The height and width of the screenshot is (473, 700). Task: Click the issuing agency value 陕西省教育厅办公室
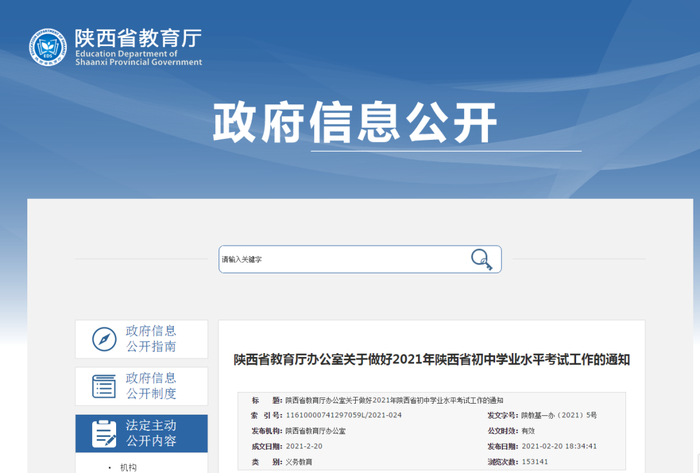(316, 431)
